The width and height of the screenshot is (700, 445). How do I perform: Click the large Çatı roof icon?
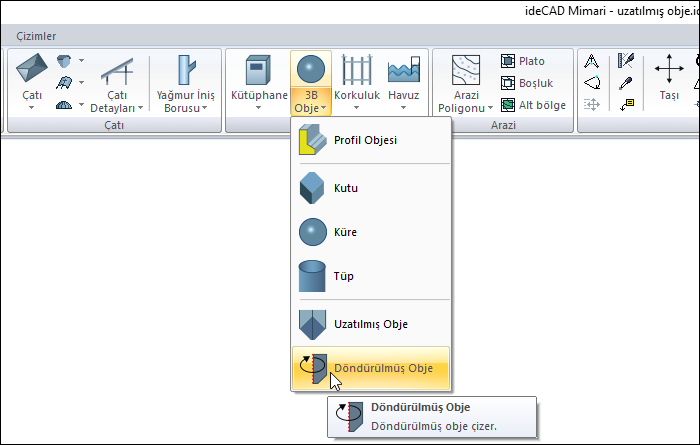click(31, 69)
